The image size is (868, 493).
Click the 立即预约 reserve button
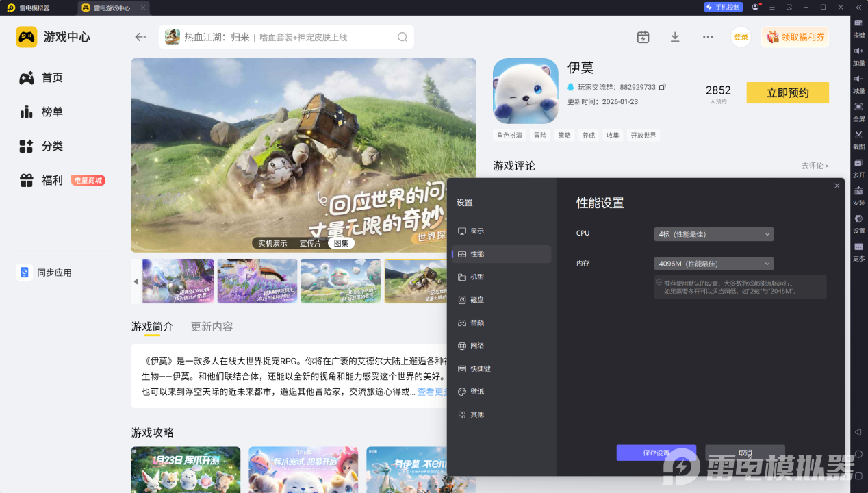(787, 93)
